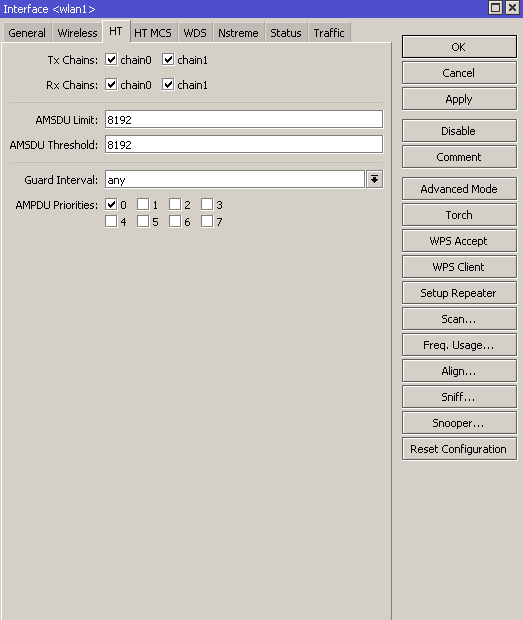Apply the interface settings
This screenshot has width=523, height=620.
click(x=459, y=99)
